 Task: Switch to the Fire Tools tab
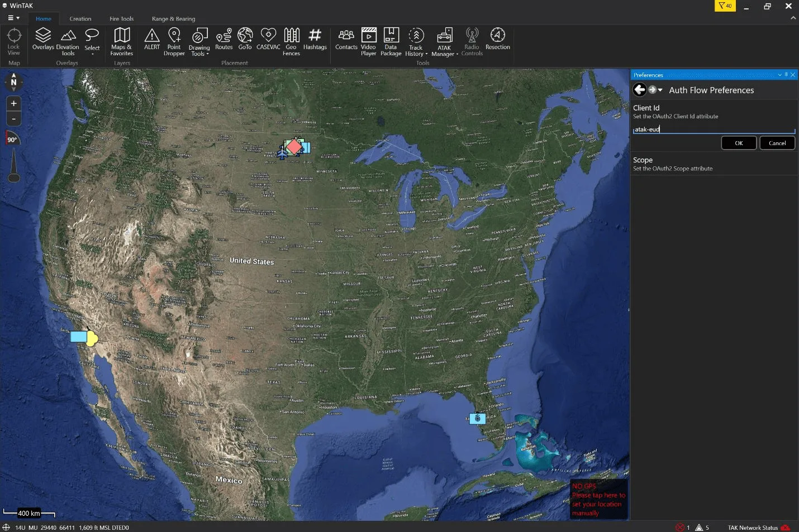pyautogui.click(x=122, y=18)
